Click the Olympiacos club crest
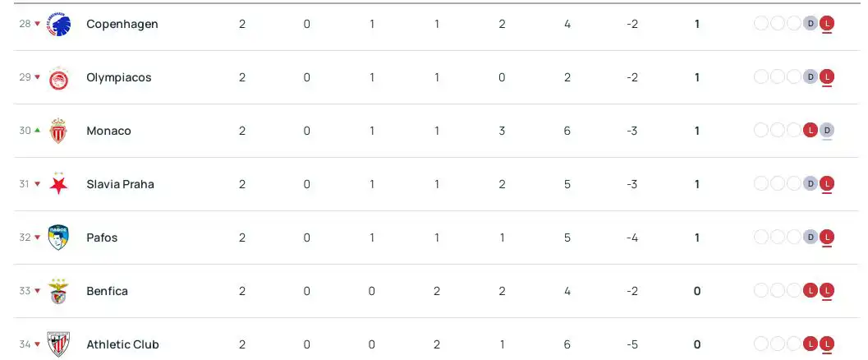Viewport: 868px width, 360px height. [58, 77]
